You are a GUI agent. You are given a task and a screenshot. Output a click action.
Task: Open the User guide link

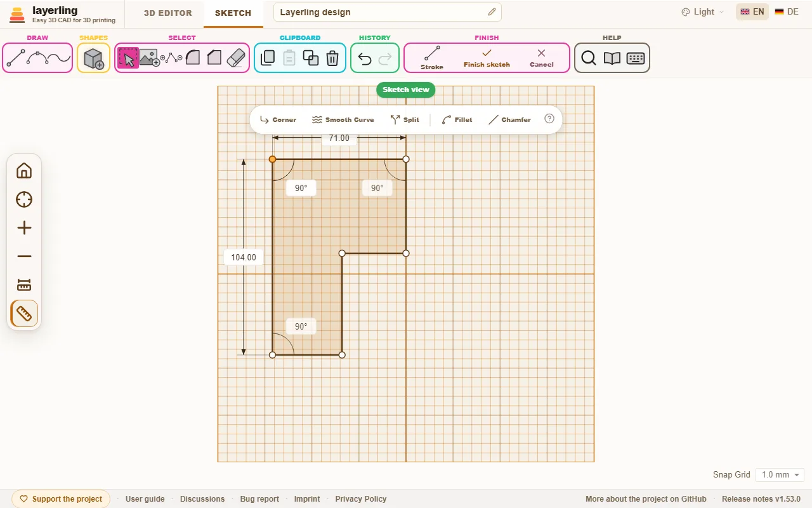pyautogui.click(x=145, y=499)
